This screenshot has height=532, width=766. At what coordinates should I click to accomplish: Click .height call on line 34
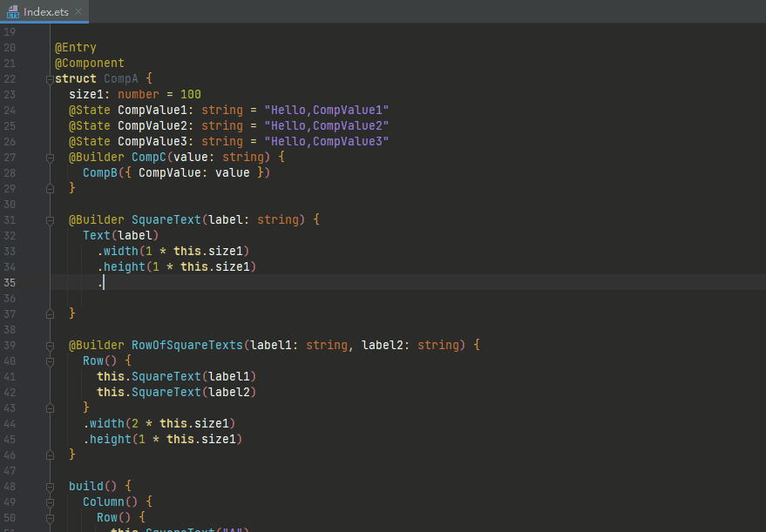tap(176, 266)
